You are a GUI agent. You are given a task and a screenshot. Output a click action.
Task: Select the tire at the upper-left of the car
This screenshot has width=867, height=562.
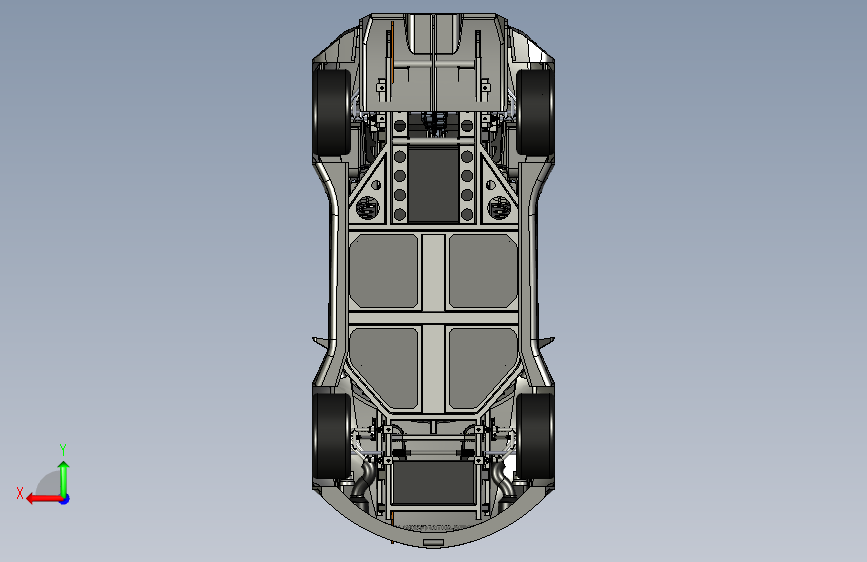[332, 111]
